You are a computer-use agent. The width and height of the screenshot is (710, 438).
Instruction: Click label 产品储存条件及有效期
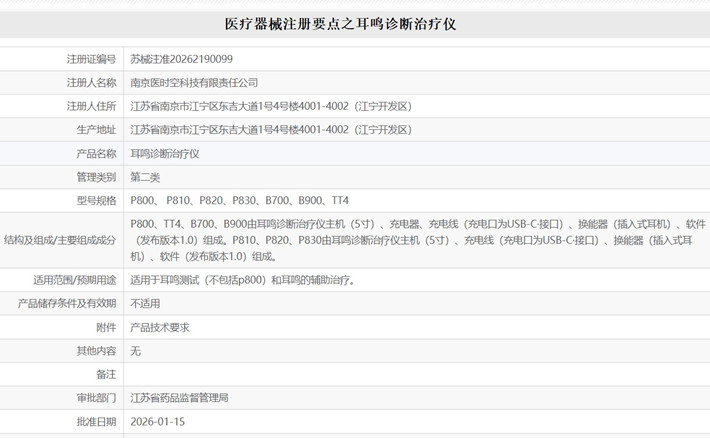click(x=67, y=303)
